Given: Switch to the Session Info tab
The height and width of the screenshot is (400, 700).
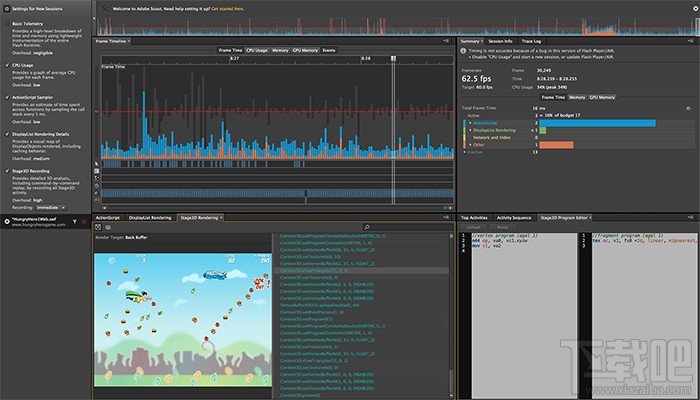Looking at the screenshot, I should tap(500, 41).
